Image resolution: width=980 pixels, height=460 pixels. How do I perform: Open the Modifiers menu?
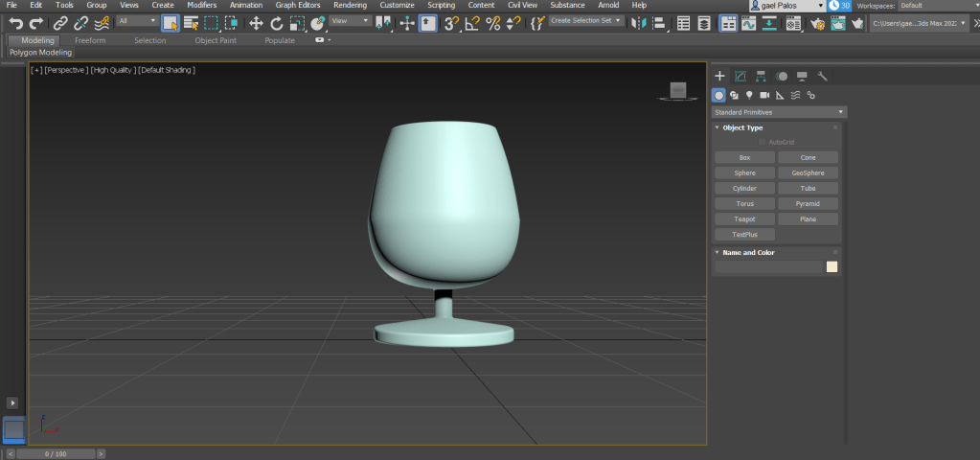201,5
